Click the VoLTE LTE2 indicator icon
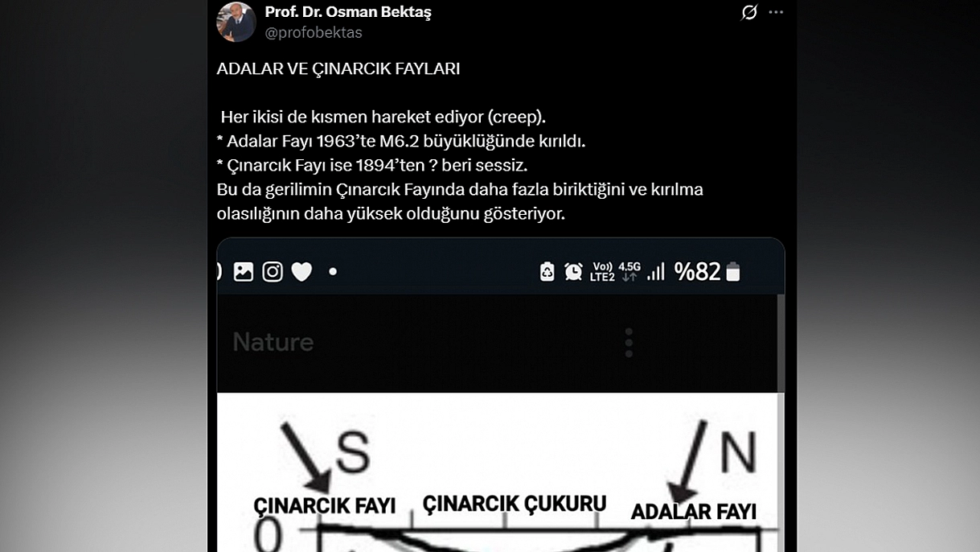This screenshot has height=552, width=980. [x=602, y=272]
